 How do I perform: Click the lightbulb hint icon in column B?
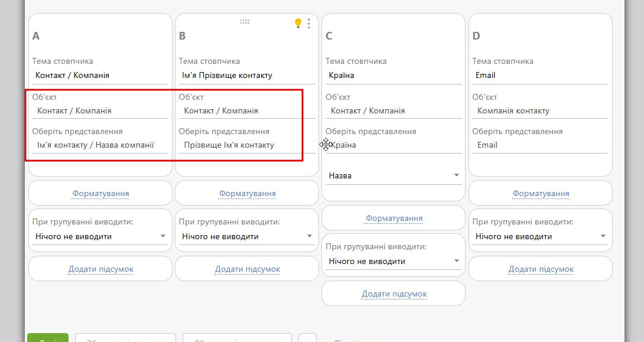tap(298, 23)
